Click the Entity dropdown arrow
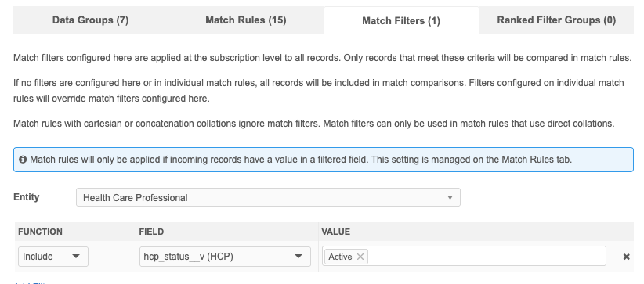644x284 pixels. (450, 197)
